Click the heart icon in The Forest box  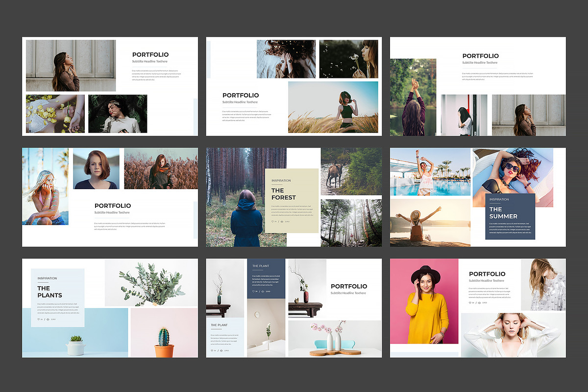coord(273,221)
